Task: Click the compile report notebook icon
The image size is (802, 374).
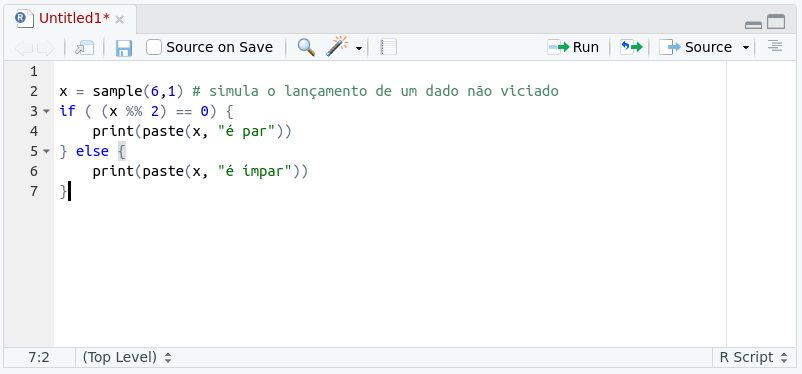Action: [x=388, y=48]
